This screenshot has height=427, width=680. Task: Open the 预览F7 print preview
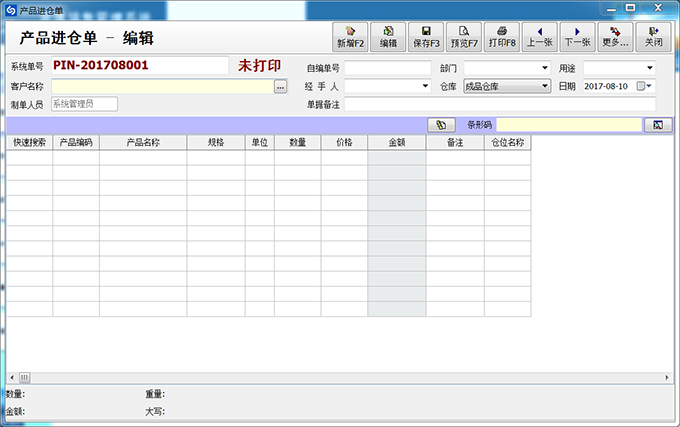464,37
